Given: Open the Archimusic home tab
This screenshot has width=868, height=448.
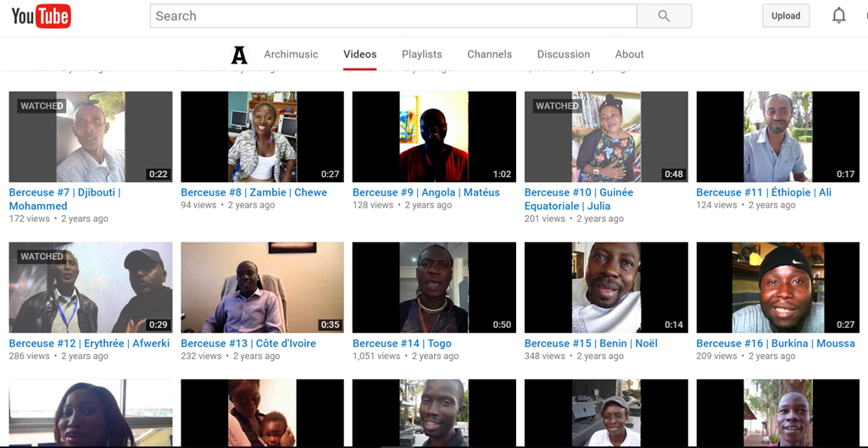Looking at the screenshot, I should point(291,54).
